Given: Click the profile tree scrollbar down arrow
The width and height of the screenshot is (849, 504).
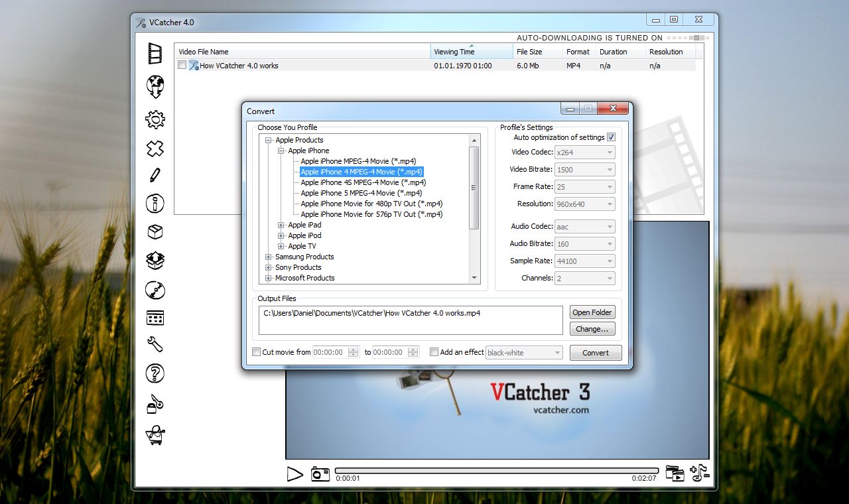Looking at the screenshot, I should click(474, 278).
